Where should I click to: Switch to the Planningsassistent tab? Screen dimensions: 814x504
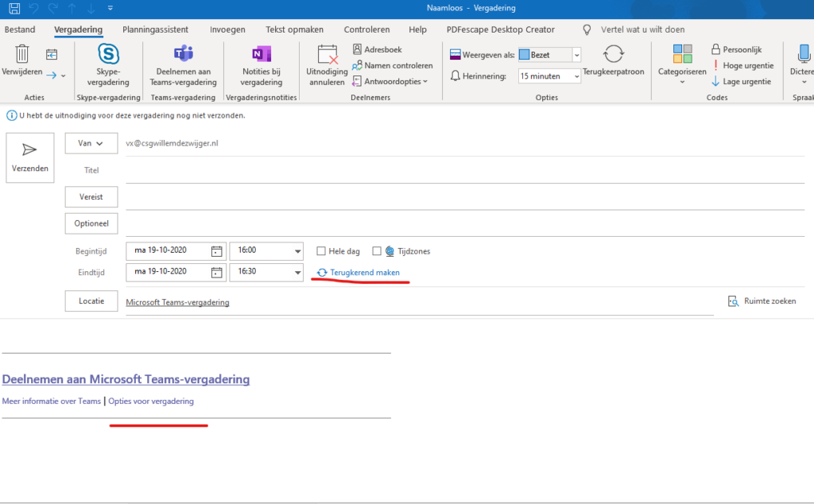click(x=155, y=29)
